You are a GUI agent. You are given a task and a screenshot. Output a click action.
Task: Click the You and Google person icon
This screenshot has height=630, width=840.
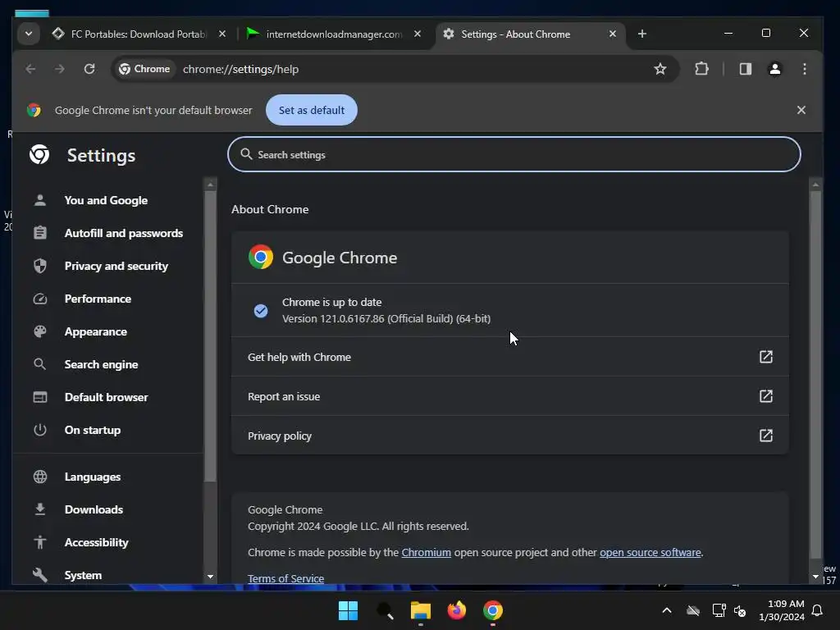[x=40, y=200]
